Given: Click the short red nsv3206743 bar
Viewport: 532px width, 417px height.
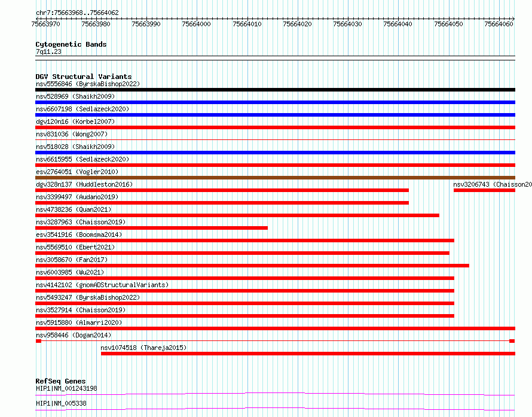Looking at the screenshot, I should tap(485, 190).
